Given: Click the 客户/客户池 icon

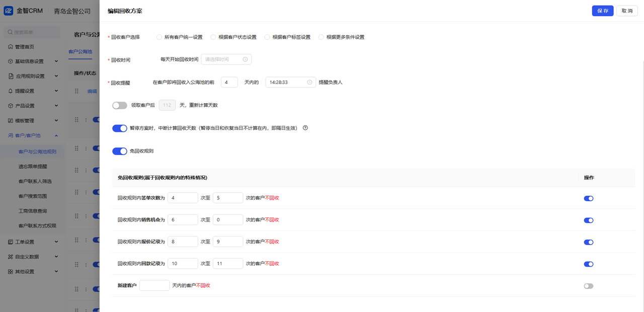Looking at the screenshot, I should coord(11,136).
